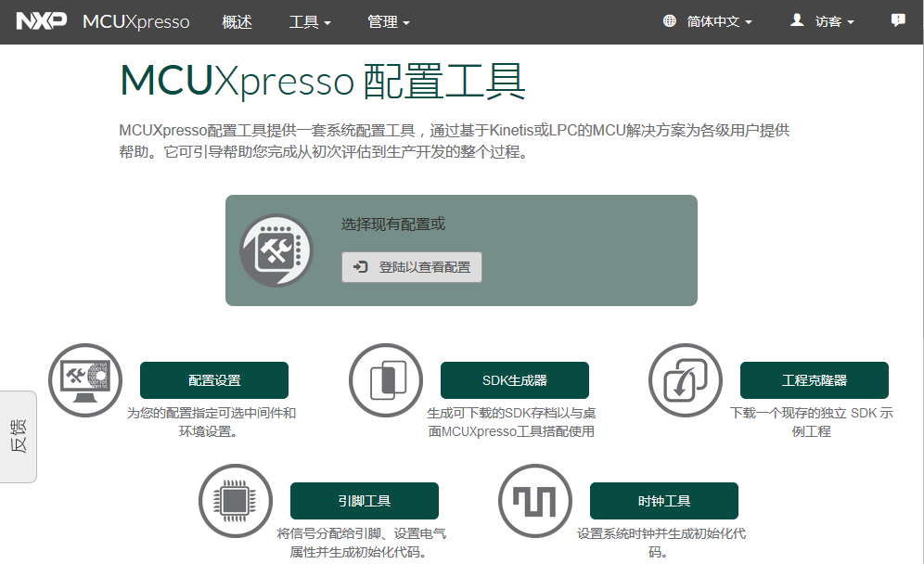The image size is (924, 564).
Task: Open the 时钟工具 clocks tool
Action: click(x=664, y=501)
